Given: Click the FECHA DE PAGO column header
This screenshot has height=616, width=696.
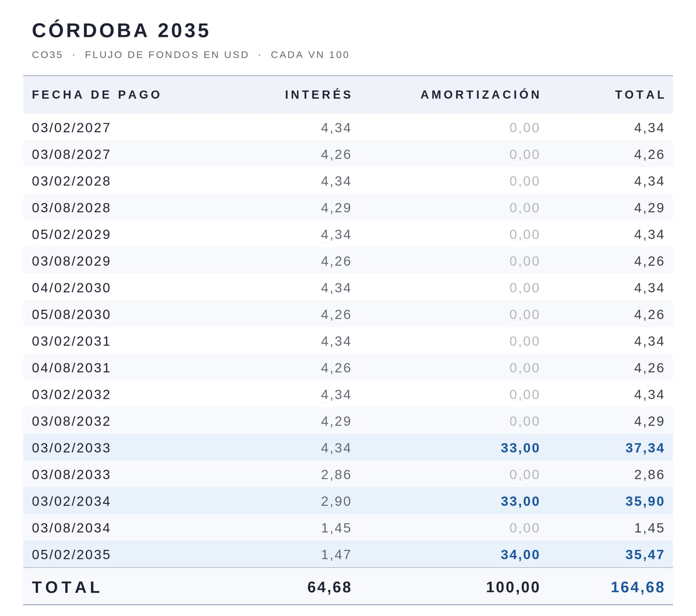Looking at the screenshot, I should 97,95.
